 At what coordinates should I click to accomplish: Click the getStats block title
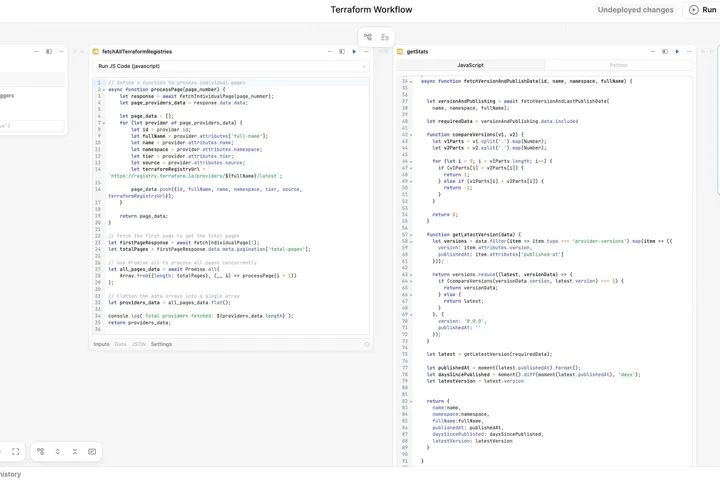[417, 51]
